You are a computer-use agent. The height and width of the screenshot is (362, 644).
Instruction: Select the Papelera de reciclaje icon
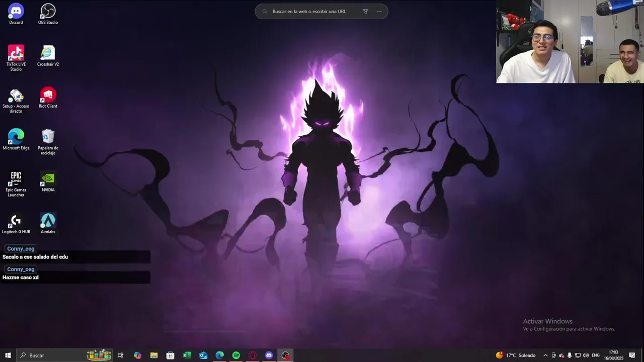(48, 142)
